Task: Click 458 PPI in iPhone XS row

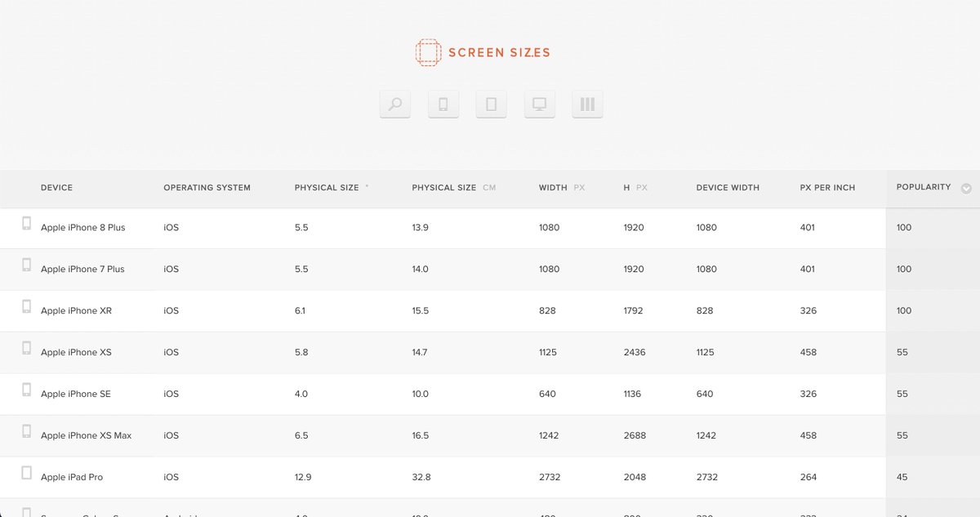Action: [808, 353]
